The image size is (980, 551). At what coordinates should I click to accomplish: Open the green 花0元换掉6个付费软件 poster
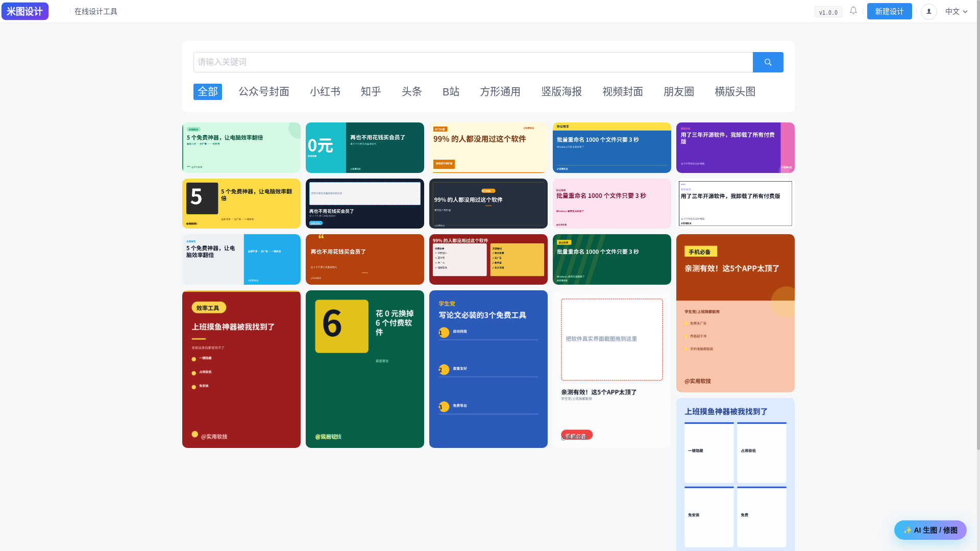[365, 369]
